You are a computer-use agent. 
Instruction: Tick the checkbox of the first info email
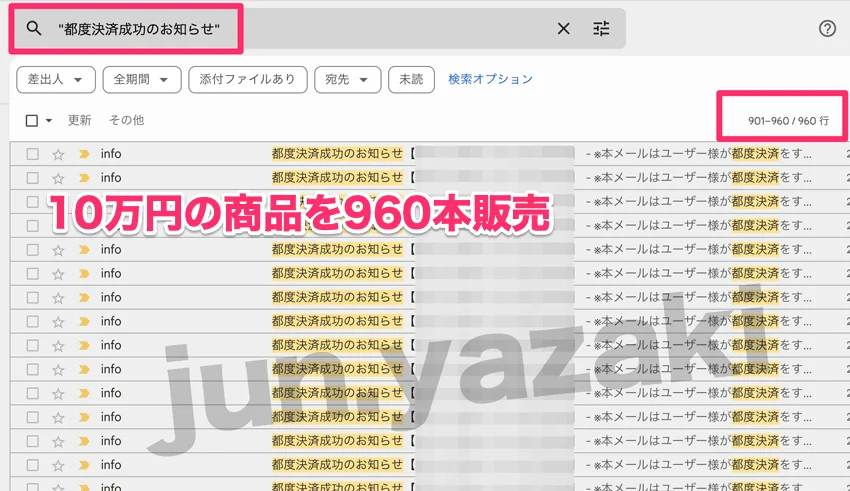[x=33, y=154]
